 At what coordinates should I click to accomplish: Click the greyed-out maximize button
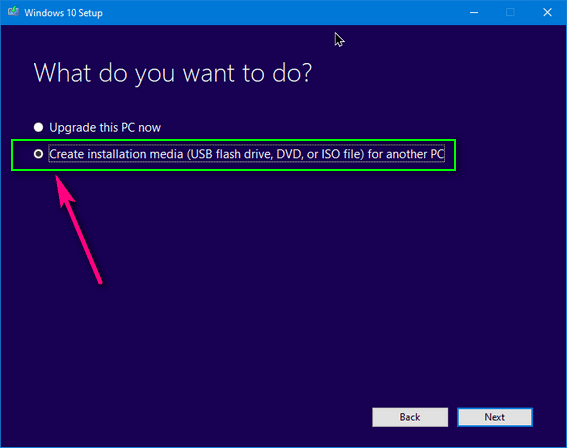coord(510,13)
